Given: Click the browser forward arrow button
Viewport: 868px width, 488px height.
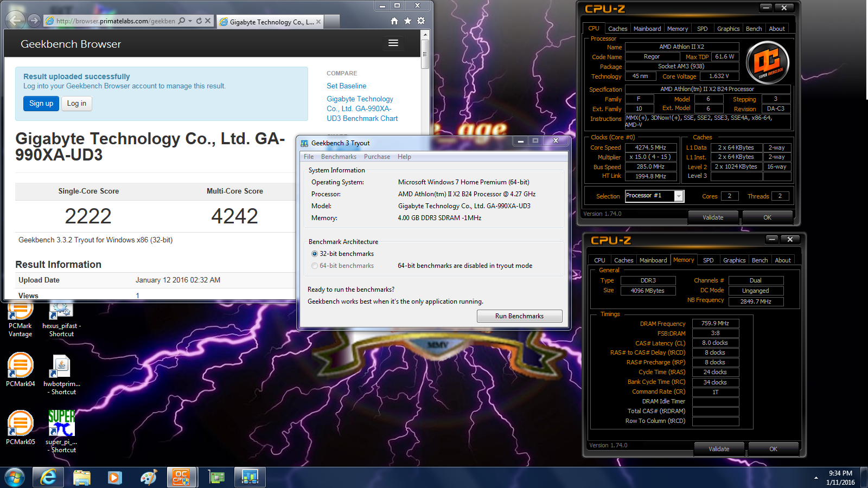Looking at the screenshot, I should tap(34, 21).
